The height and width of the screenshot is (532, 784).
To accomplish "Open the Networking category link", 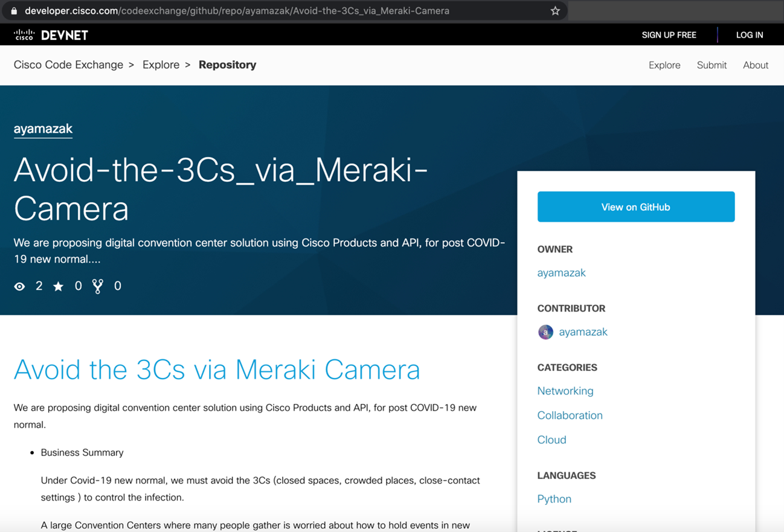I will (565, 391).
